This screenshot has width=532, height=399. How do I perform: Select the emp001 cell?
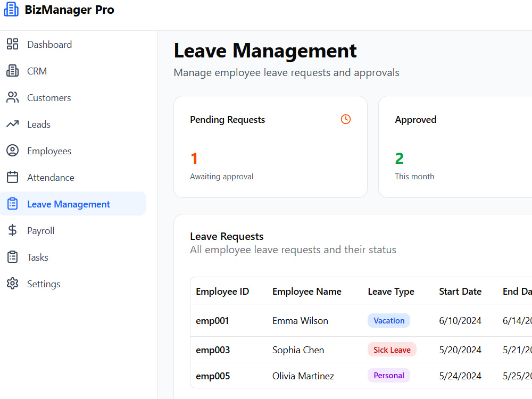point(212,321)
